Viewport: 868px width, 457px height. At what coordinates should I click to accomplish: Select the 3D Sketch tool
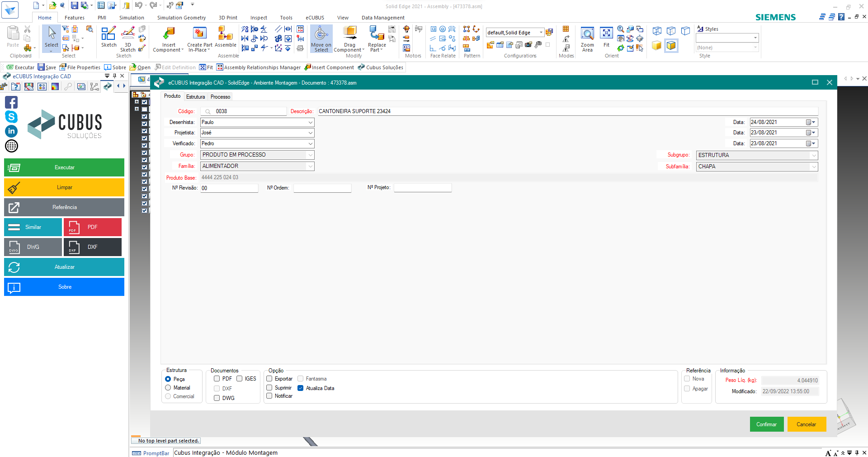coord(128,39)
